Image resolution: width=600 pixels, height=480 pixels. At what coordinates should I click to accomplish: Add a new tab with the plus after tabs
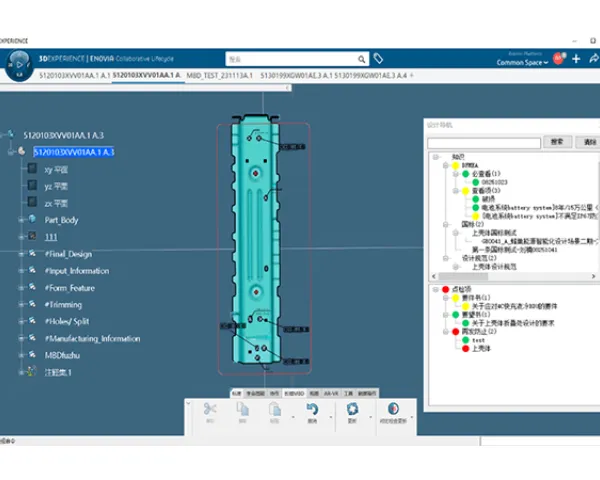point(412,75)
